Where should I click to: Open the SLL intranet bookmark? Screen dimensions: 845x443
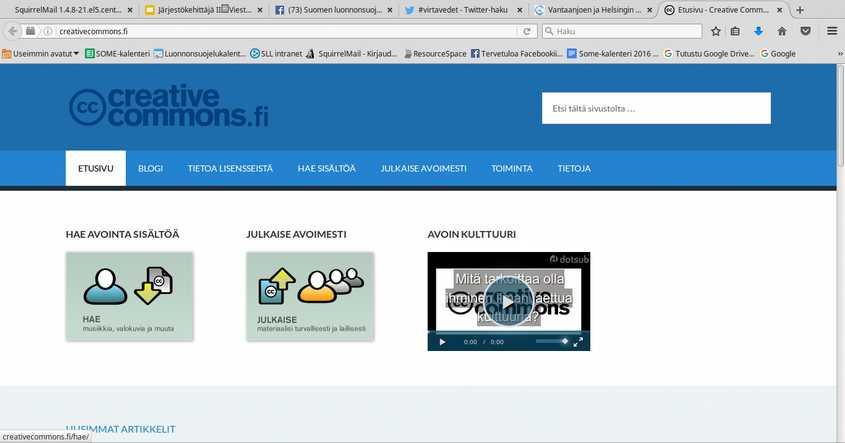[276, 53]
